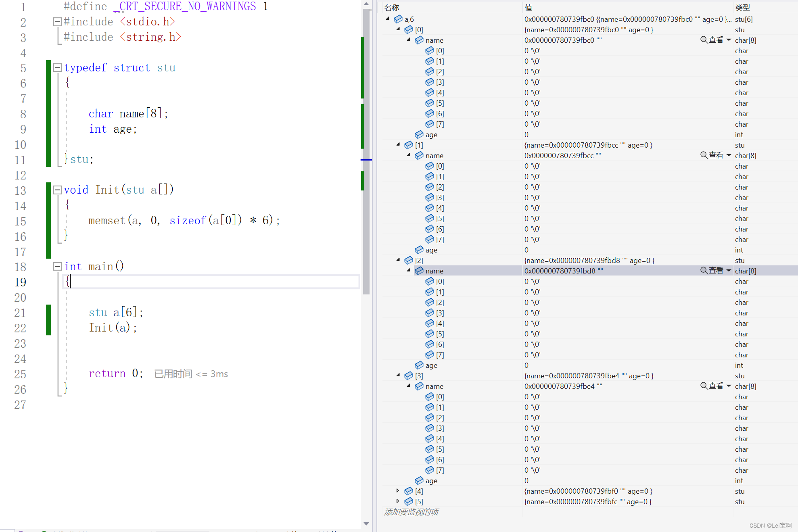The width and height of the screenshot is (798, 532).
Task: Click magnifier view icon for element [1] name
Action: [704, 155]
